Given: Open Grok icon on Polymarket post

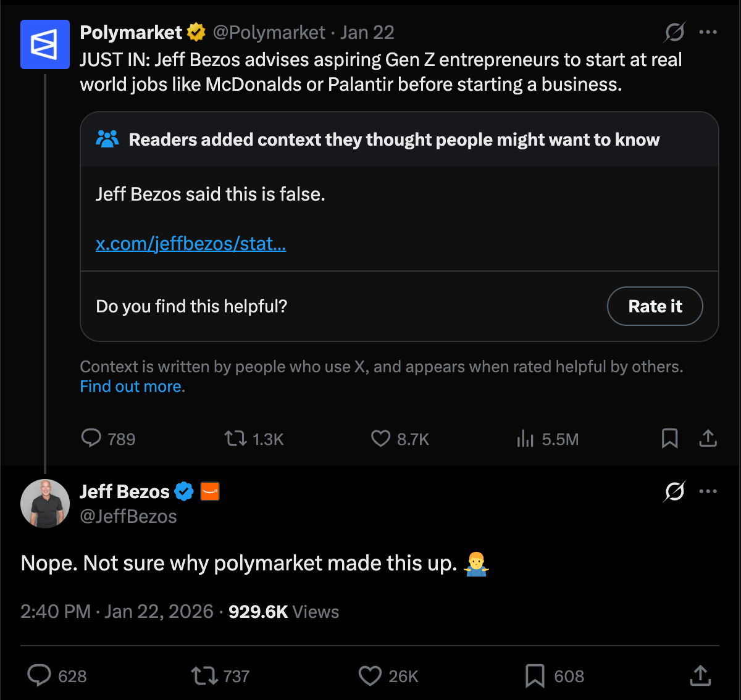Looking at the screenshot, I should (674, 32).
